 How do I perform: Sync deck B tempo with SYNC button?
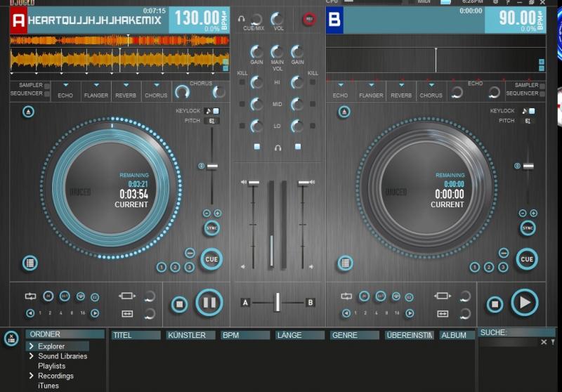coord(528,228)
